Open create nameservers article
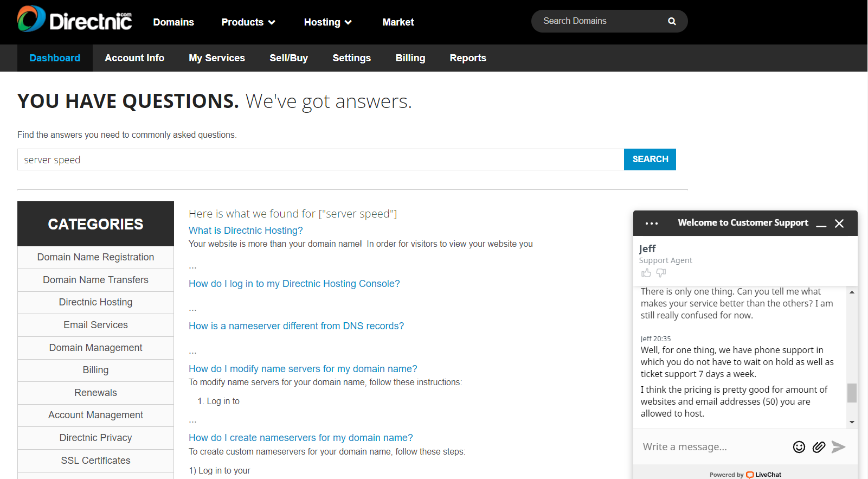 point(301,438)
